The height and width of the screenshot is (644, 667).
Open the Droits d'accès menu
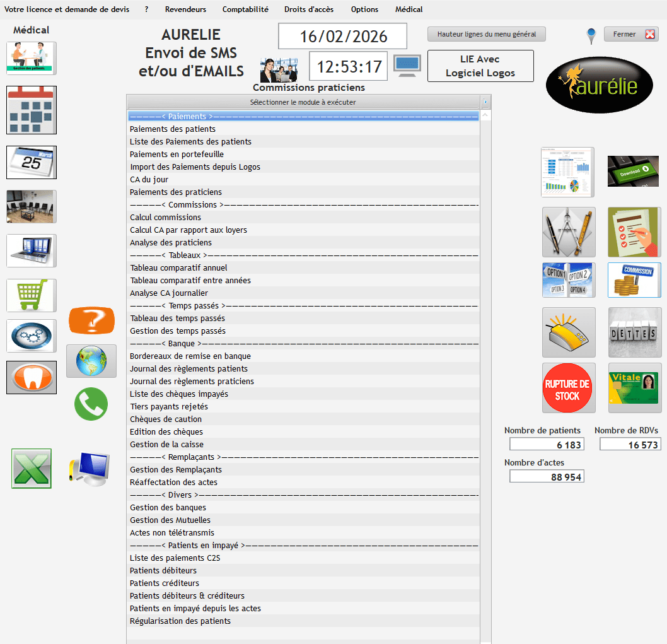pyautogui.click(x=309, y=9)
